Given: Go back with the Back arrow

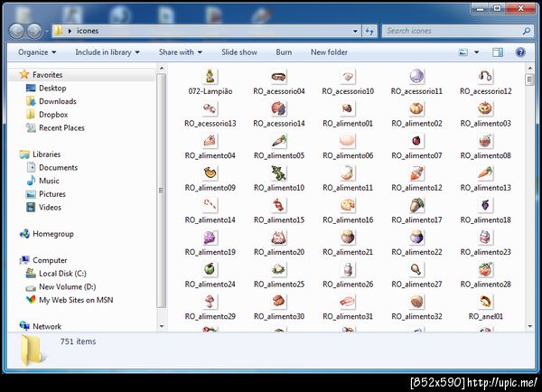Looking at the screenshot, I should pos(16,31).
